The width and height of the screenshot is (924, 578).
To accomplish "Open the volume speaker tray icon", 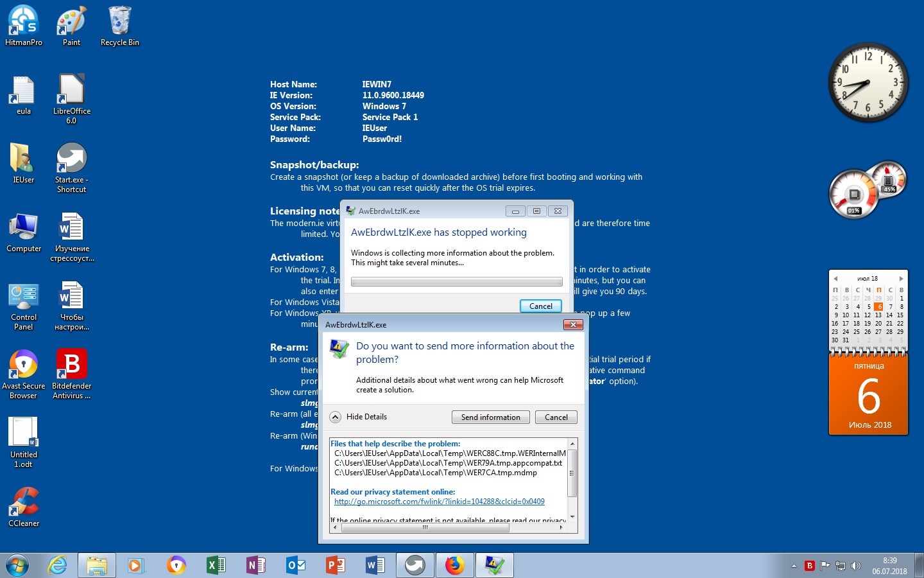I will [856, 566].
